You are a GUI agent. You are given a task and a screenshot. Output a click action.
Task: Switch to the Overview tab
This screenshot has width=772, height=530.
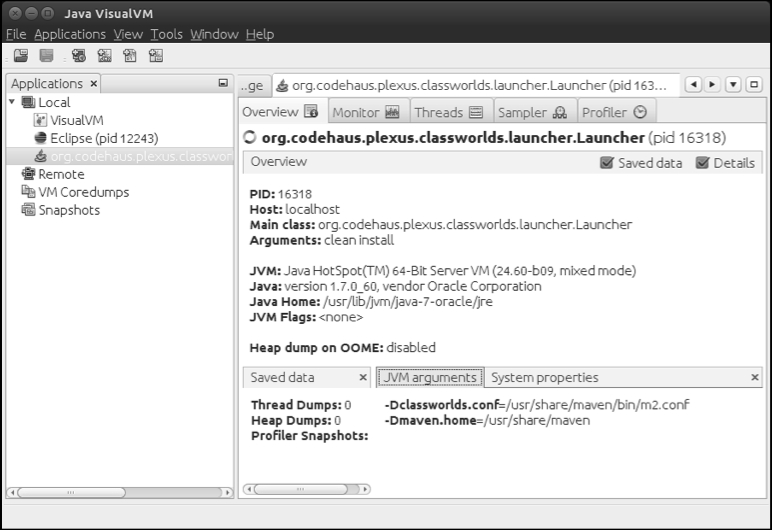(x=281, y=112)
